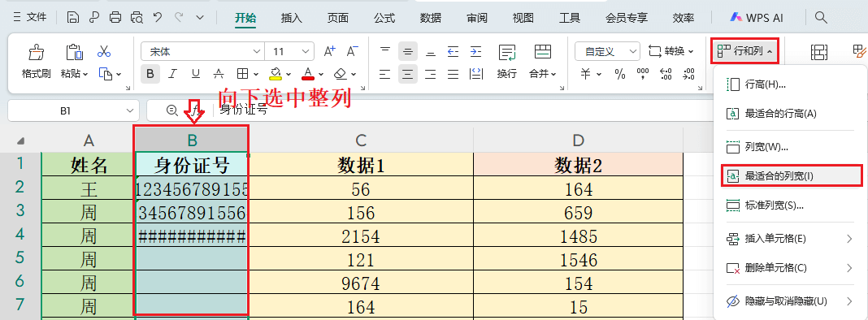Click the distributed alignment icon
Screen dimensions: 868x320
point(475,74)
